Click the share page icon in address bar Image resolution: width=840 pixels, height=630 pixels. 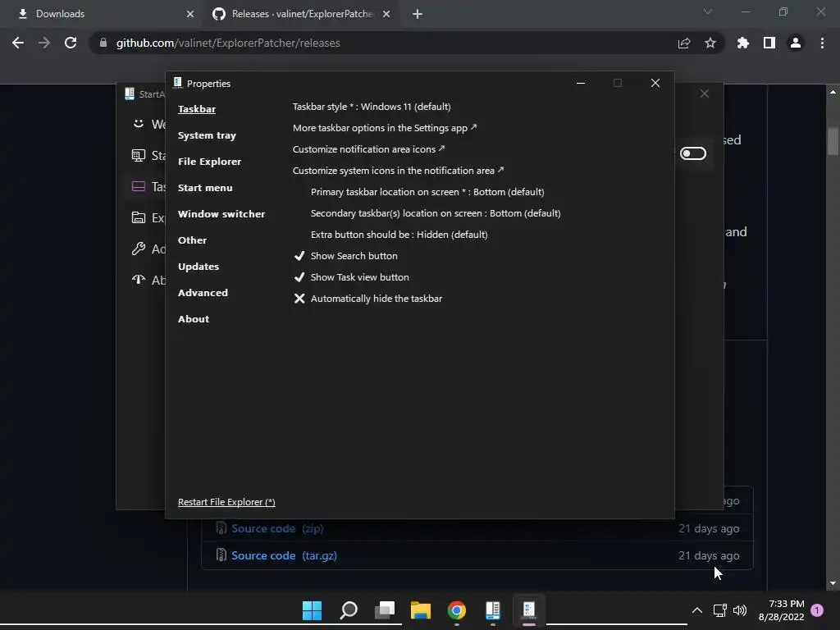tap(684, 43)
